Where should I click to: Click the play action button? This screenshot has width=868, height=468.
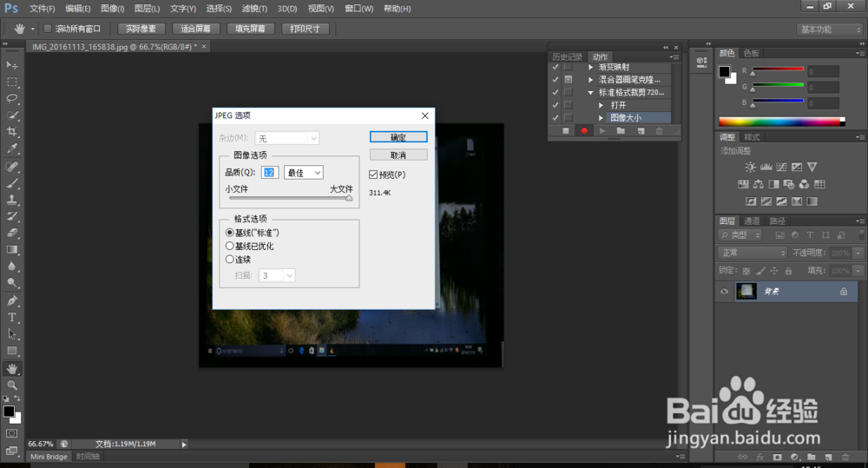coord(602,131)
